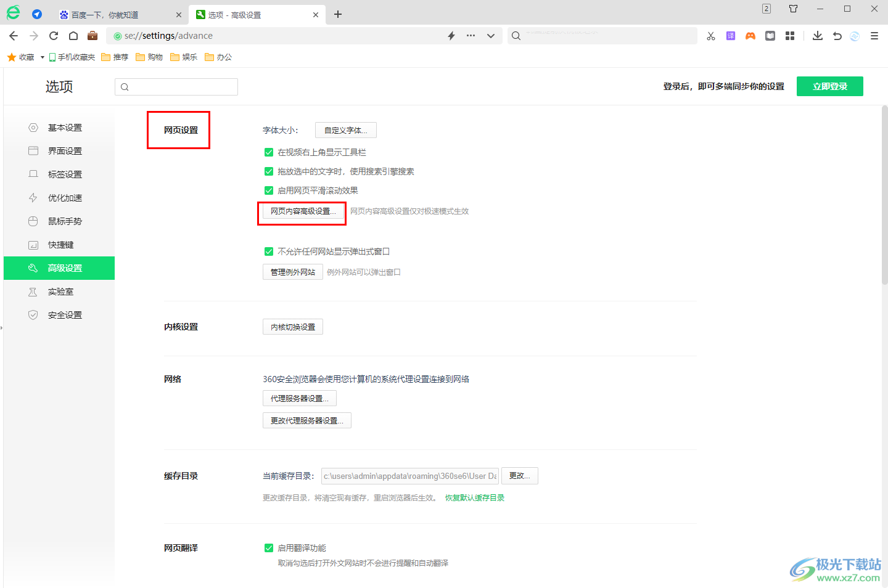This screenshot has height=588, width=888.
Task: Click the 收藏 star bookmark button
Action: [21, 57]
